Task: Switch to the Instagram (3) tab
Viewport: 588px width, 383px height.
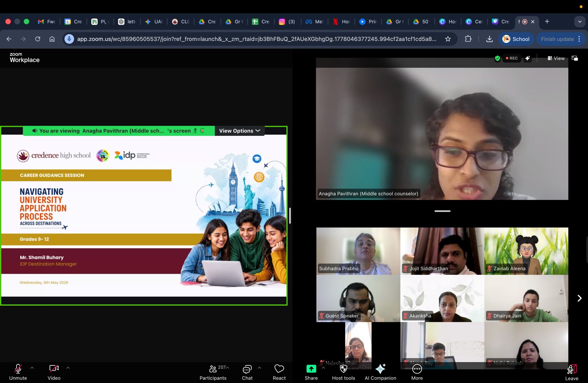Action: coord(287,22)
